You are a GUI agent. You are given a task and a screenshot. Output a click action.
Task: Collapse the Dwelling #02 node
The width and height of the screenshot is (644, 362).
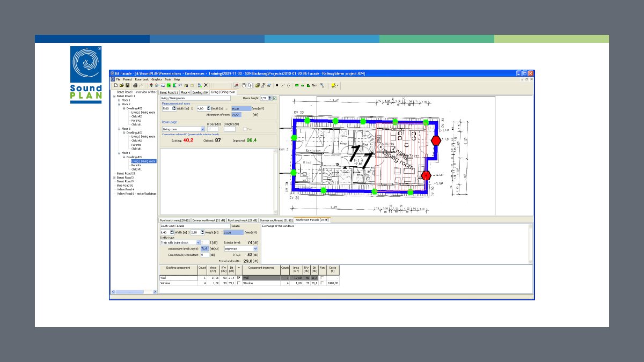[x=124, y=108]
